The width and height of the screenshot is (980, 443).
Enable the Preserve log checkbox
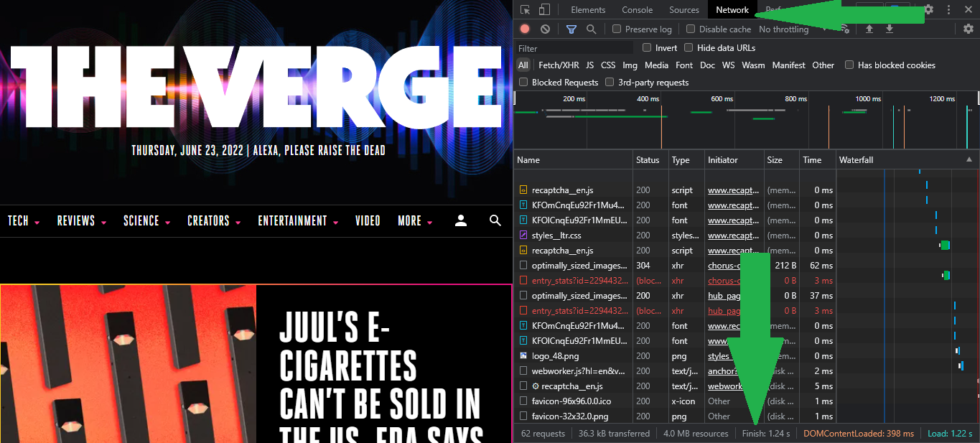click(617, 29)
